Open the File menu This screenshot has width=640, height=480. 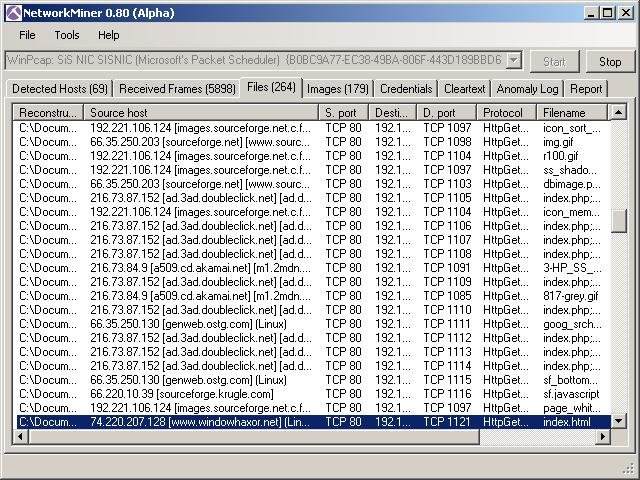click(x=27, y=35)
